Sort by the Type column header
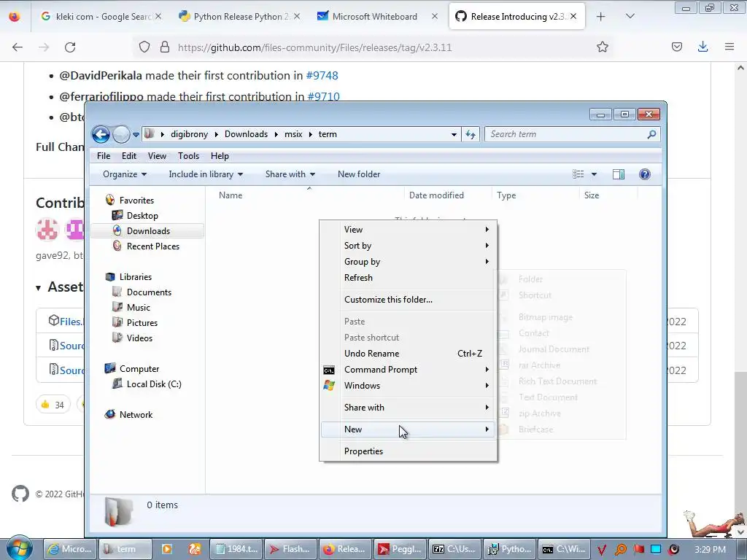This screenshot has height=560, width=747. (x=506, y=195)
